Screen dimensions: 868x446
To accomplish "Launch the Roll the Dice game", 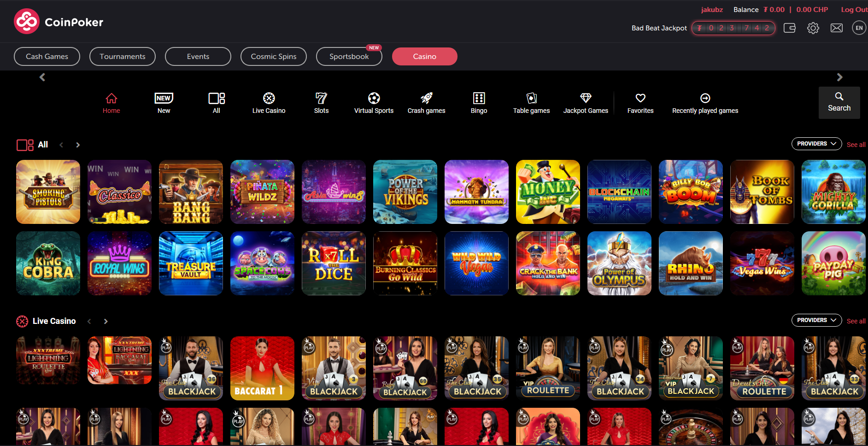I will pos(334,263).
